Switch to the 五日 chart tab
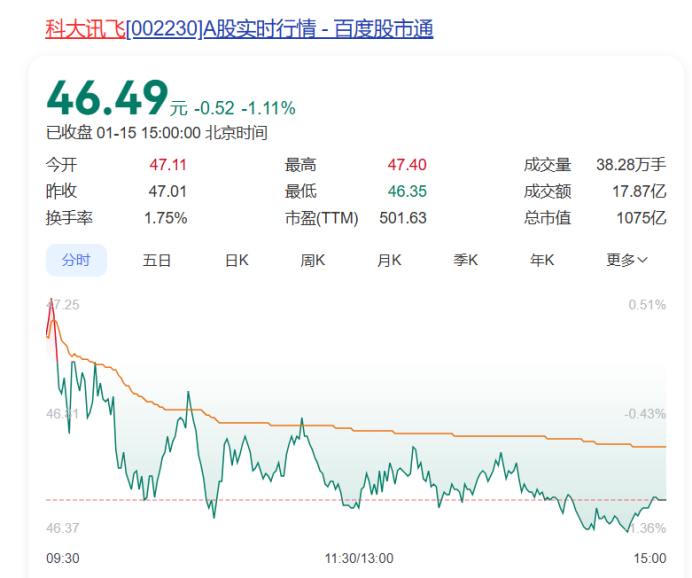 click(x=157, y=260)
